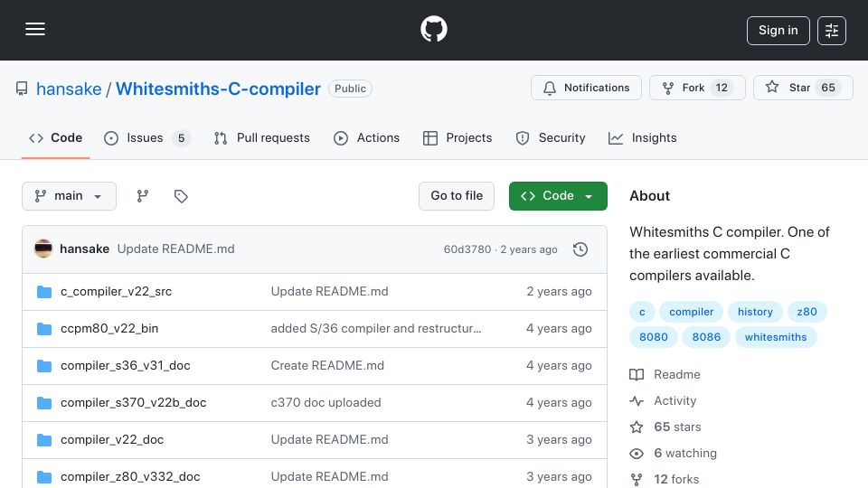Go to the GitHub homepage logo
The height and width of the screenshot is (488, 868).
coord(433,29)
